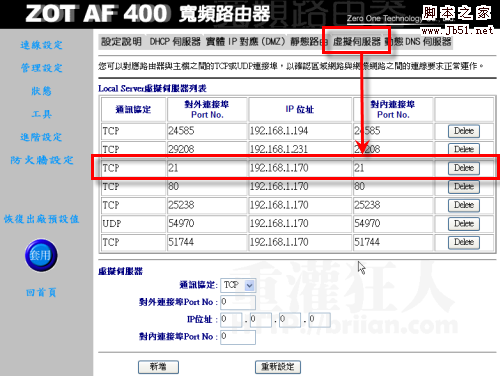Click external port cell 80
This screenshot has height=376, width=500.
[207, 186]
